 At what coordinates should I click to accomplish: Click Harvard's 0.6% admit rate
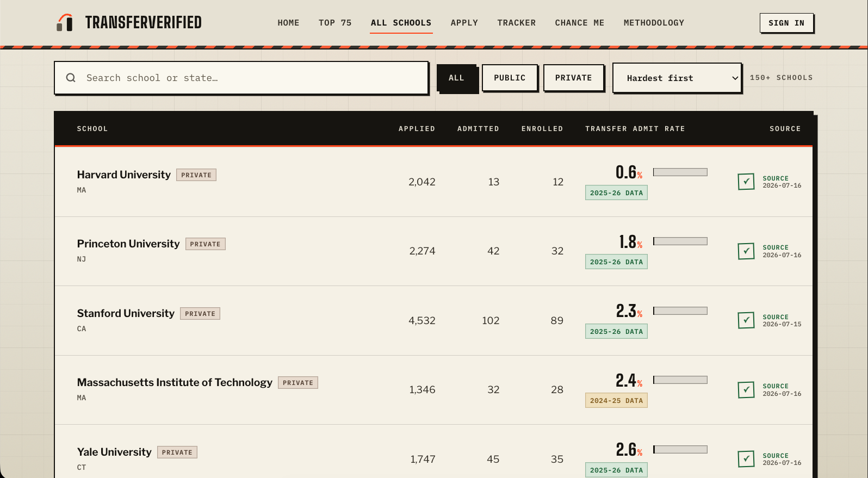point(629,172)
